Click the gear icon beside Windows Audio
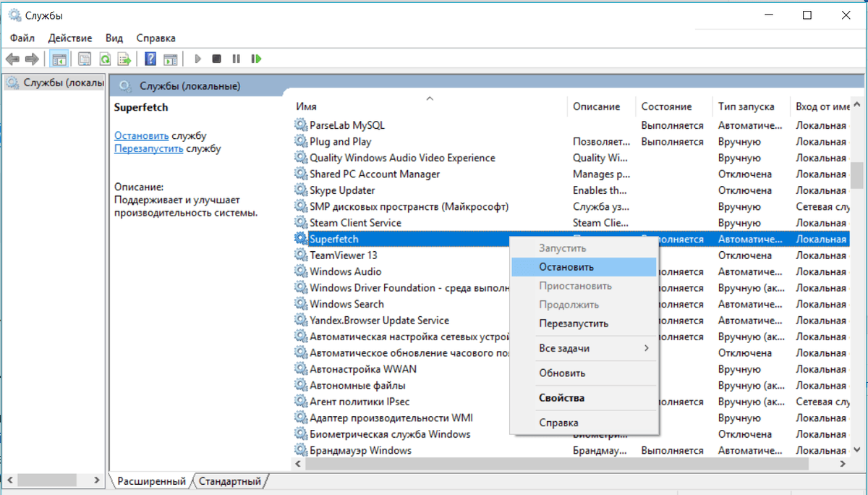Viewport: 868px width, 495px height. pyautogui.click(x=301, y=271)
